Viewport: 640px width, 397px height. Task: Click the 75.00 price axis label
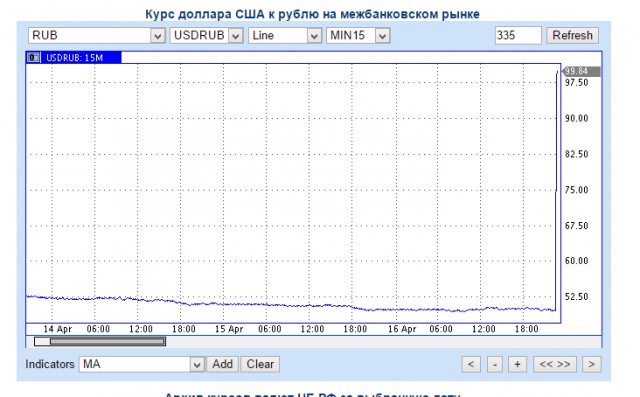(576, 190)
